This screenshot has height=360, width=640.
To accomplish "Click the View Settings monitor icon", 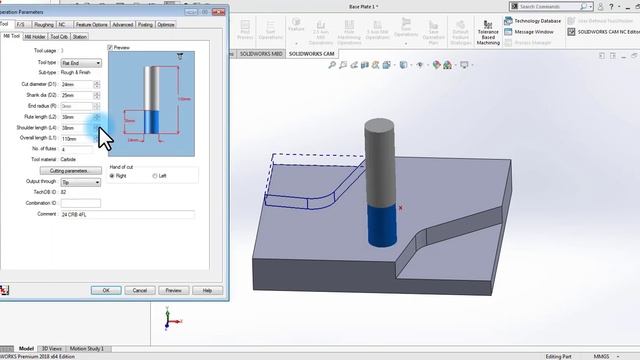I will [x=464, y=65].
